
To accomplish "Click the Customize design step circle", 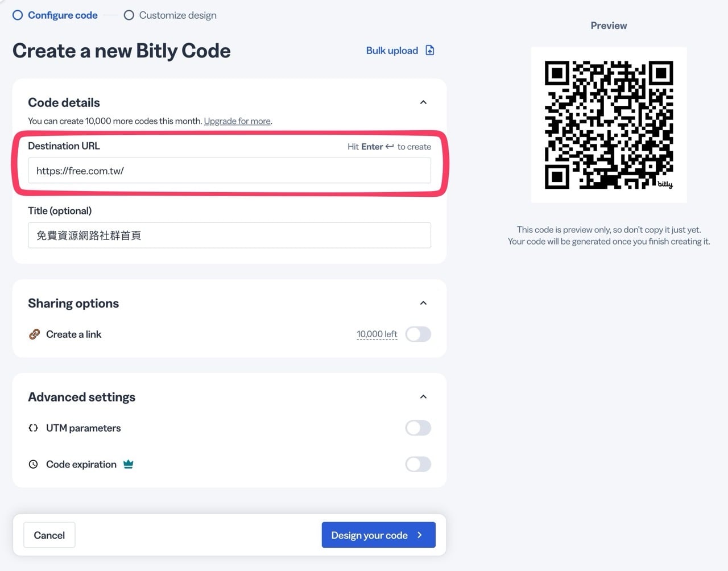I will click(129, 15).
